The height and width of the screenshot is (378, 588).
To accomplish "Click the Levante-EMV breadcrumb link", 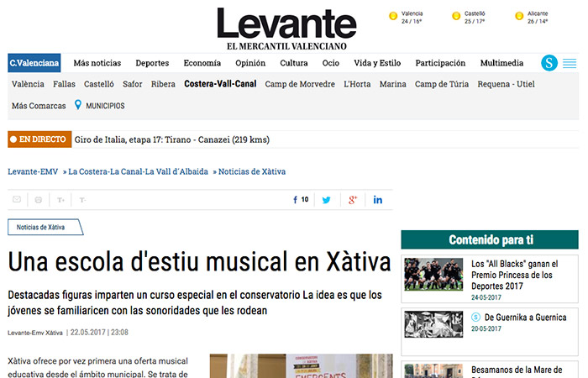I will tap(33, 171).
